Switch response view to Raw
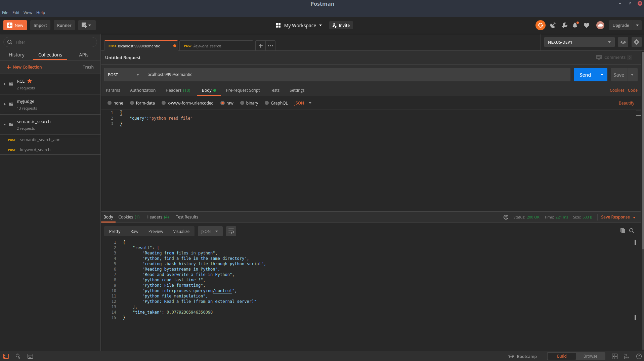Screen dimensions: 644x361 [134, 231]
